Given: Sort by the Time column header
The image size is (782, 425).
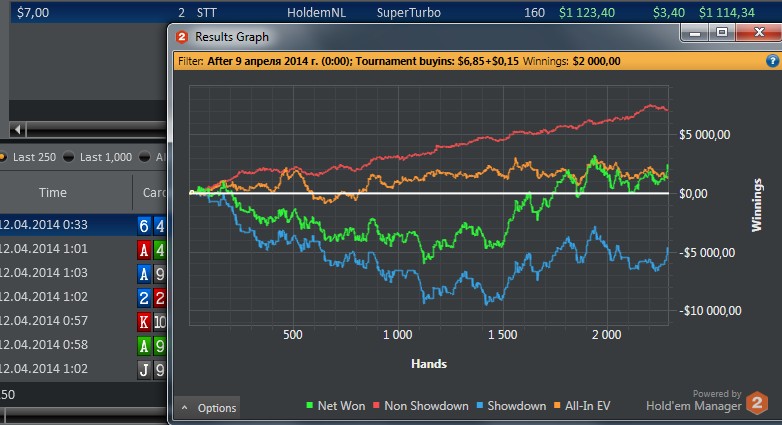Looking at the screenshot, I should point(52,193).
